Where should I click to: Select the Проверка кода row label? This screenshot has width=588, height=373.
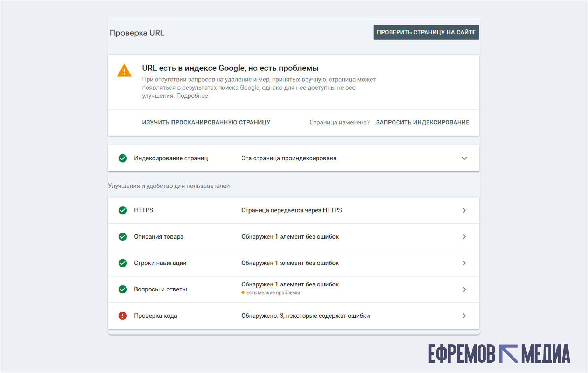[x=155, y=316]
